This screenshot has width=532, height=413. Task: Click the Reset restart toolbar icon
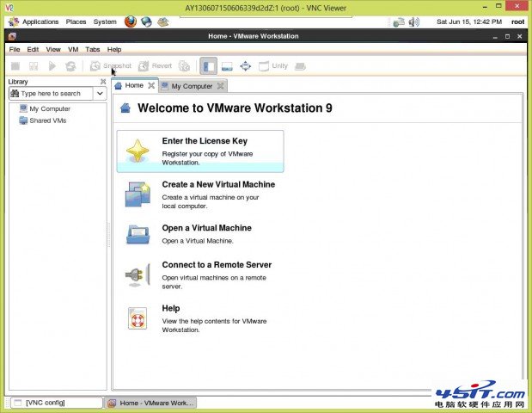point(70,66)
